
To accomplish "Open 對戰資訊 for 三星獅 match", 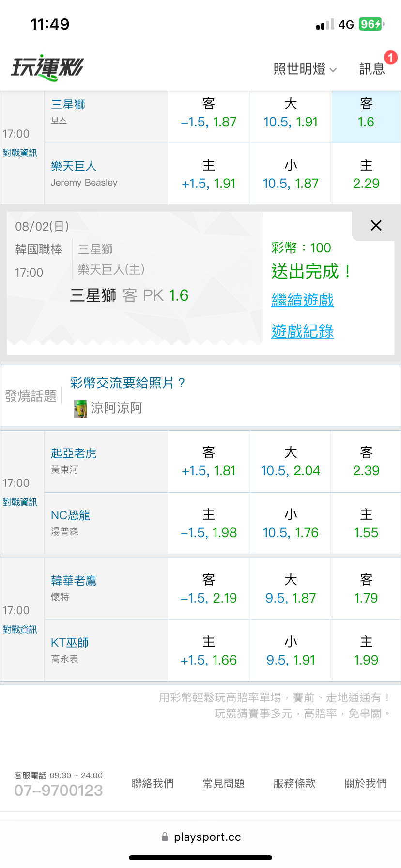I will point(20,153).
